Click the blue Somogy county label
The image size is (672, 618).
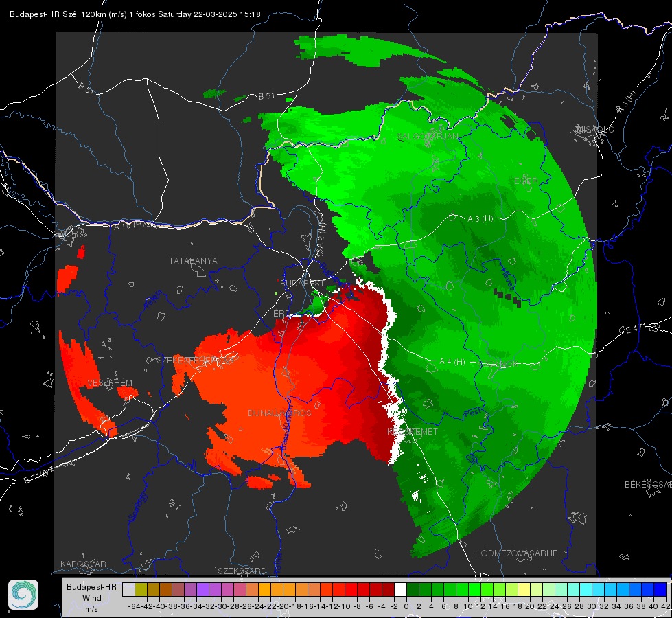click(x=137, y=507)
